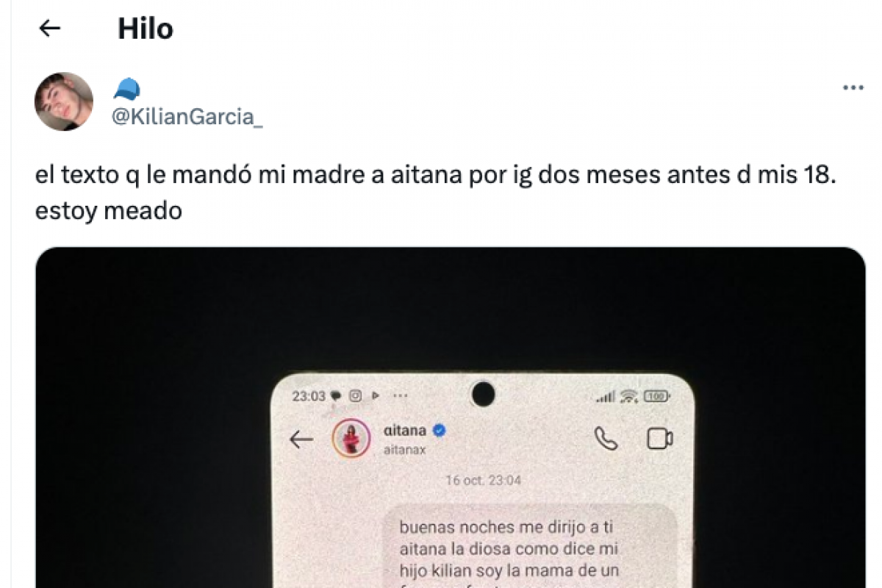Click the blue verified badge next to aitana
Image resolution: width=882 pixels, height=588 pixels.
[439, 430]
